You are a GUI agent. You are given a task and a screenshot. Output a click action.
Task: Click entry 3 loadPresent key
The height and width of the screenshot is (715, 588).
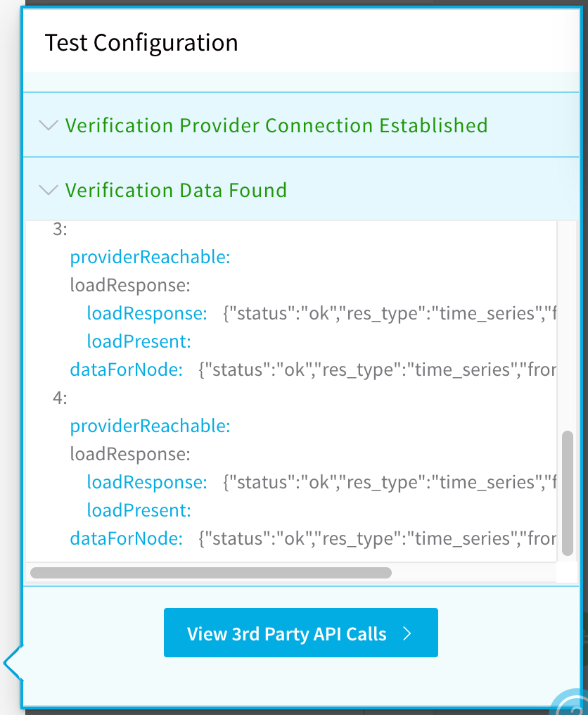click(x=139, y=341)
